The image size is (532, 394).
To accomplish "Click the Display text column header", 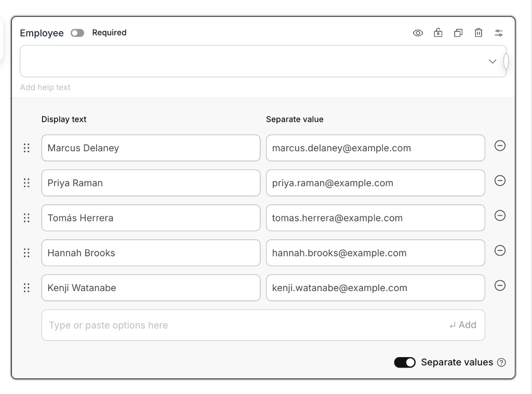I will [x=64, y=120].
